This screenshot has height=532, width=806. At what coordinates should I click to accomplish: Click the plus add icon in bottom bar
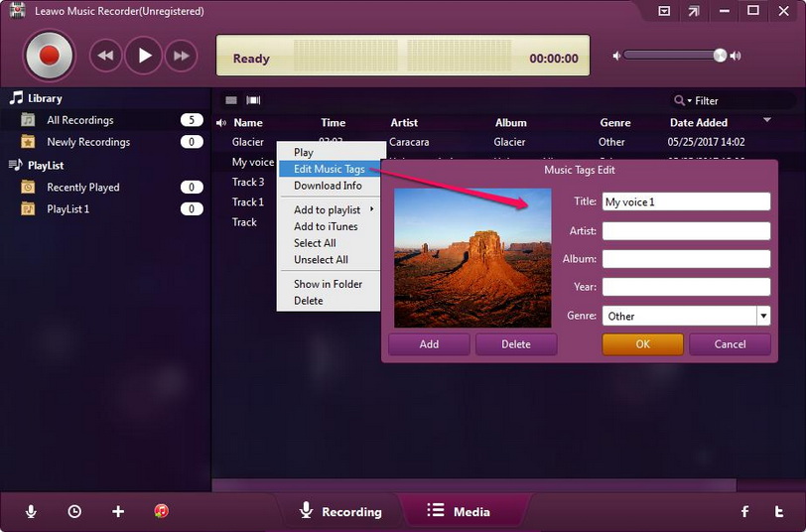point(118,511)
